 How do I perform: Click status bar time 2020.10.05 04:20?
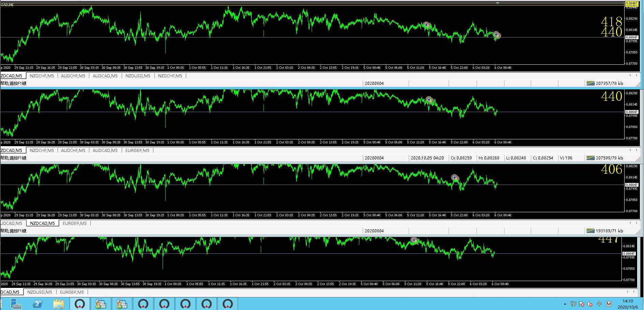(427, 158)
